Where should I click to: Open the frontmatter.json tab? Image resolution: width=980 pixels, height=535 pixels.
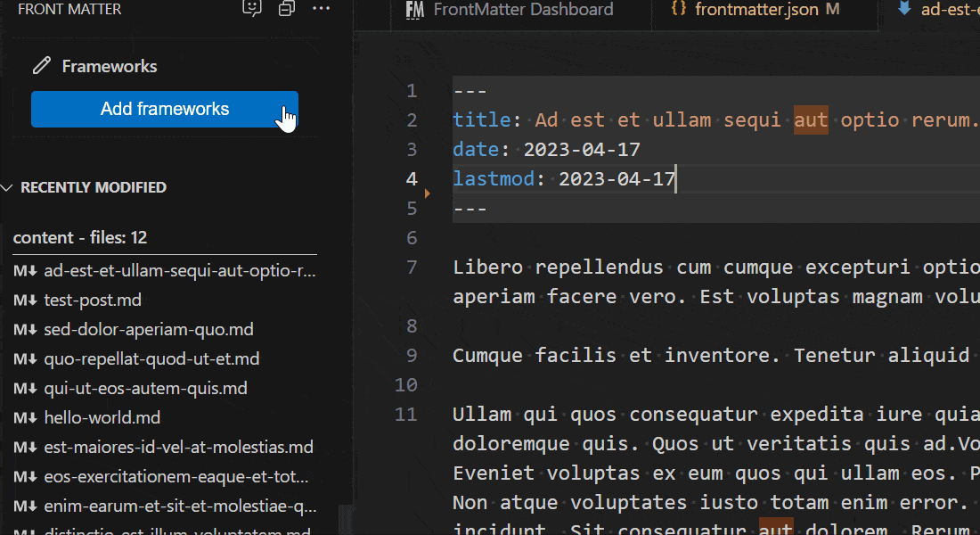coord(756,10)
